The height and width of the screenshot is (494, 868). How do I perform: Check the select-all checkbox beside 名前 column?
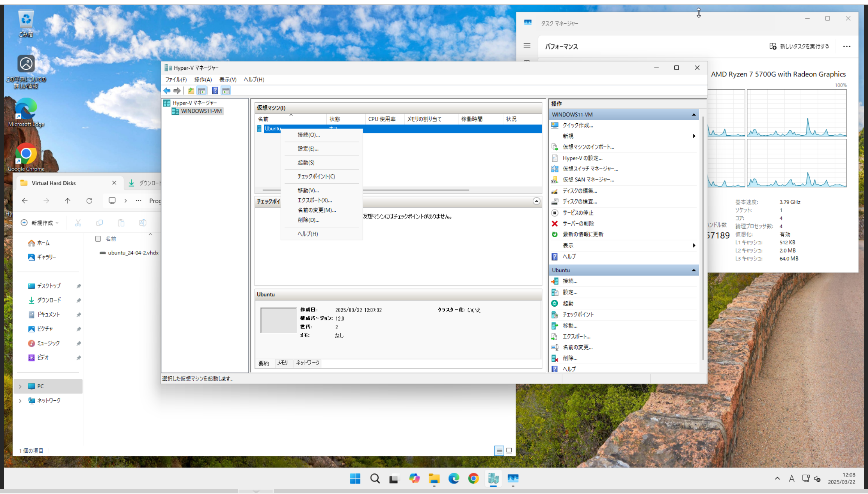[x=98, y=239]
